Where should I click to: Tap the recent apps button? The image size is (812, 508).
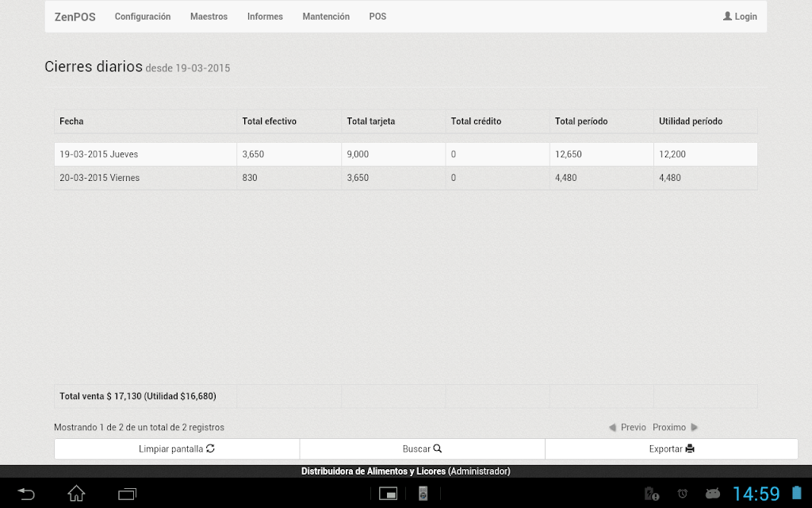[128, 494]
